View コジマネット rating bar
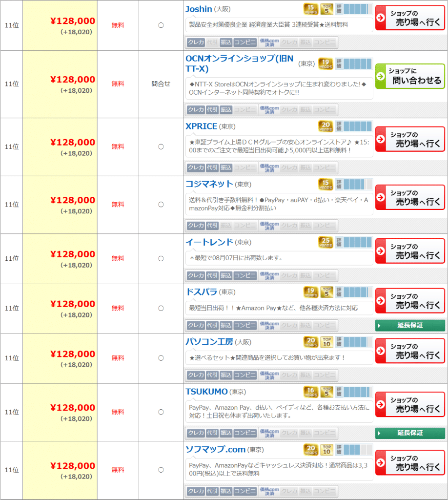The height and width of the screenshot is (500, 448). pyautogui.click(x=354, y=184)
